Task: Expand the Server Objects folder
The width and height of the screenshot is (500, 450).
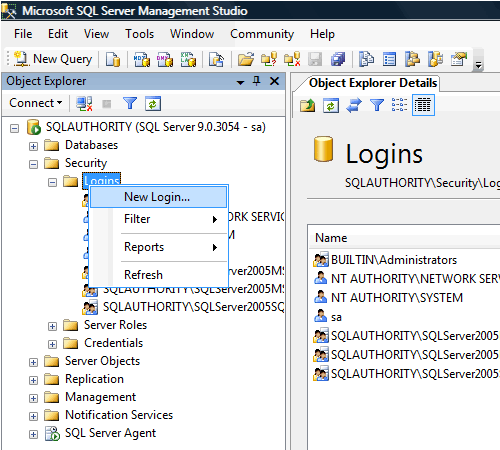Action: click(33, 362)
